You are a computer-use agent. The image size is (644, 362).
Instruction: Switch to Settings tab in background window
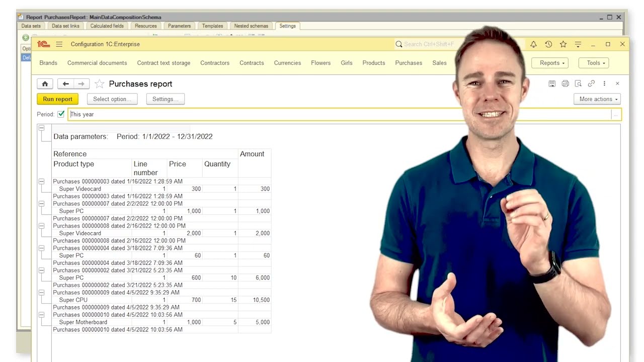click(288, 26)
